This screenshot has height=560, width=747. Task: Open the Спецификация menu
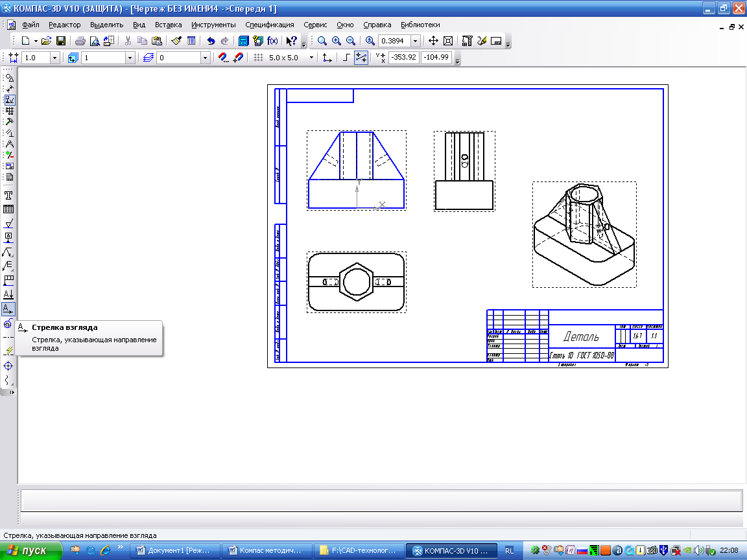click(269, 25)
